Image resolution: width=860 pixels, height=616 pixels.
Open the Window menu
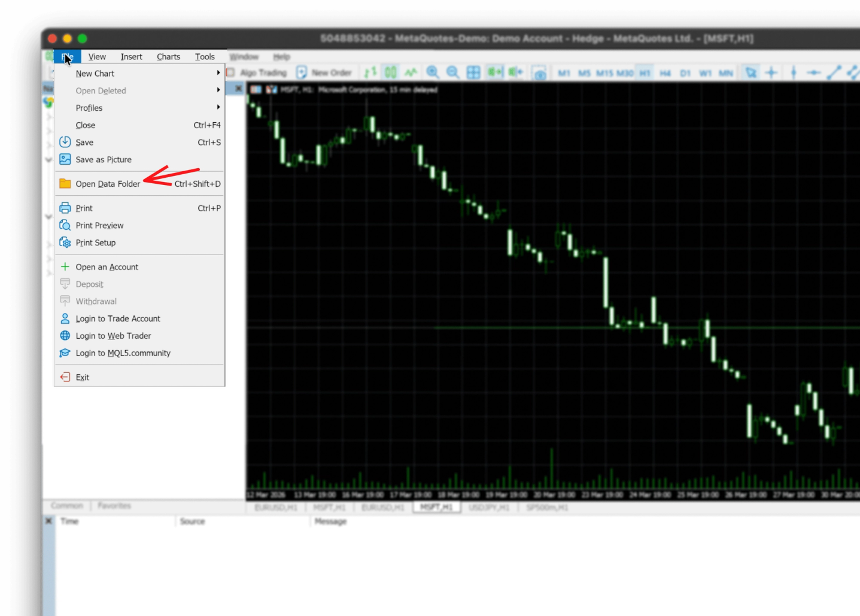pyautogui.click(x=244, y=57)
